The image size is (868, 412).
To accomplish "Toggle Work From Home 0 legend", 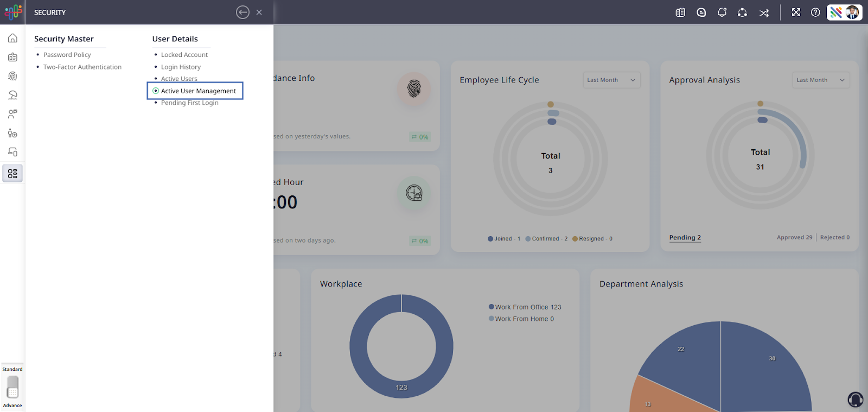I will [521, 319].
